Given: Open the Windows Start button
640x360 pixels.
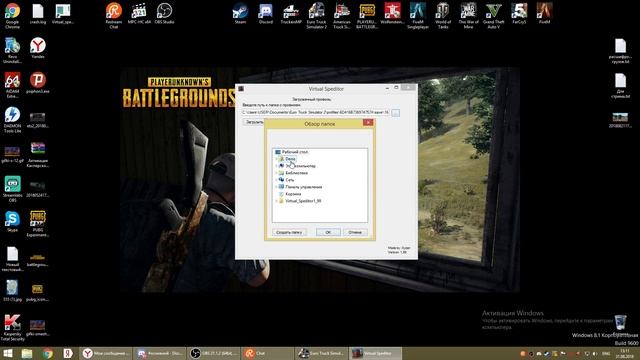Looking at the screenshot, I should pyautogui.click(x=8, y=353).
